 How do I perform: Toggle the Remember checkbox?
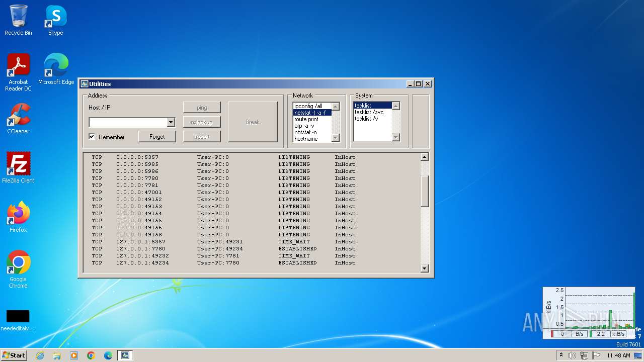click(92, 137)
